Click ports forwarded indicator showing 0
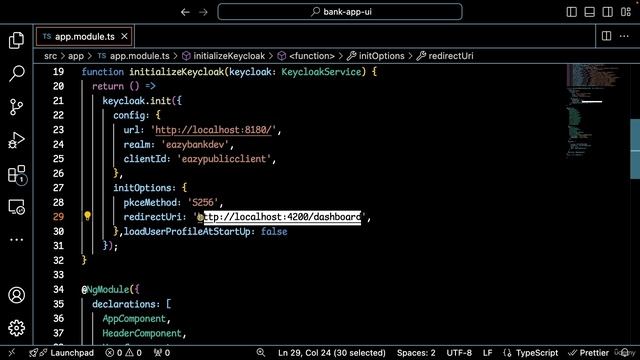Image resolution: width=640 pixels, height=360 pixels. (162, 353)
